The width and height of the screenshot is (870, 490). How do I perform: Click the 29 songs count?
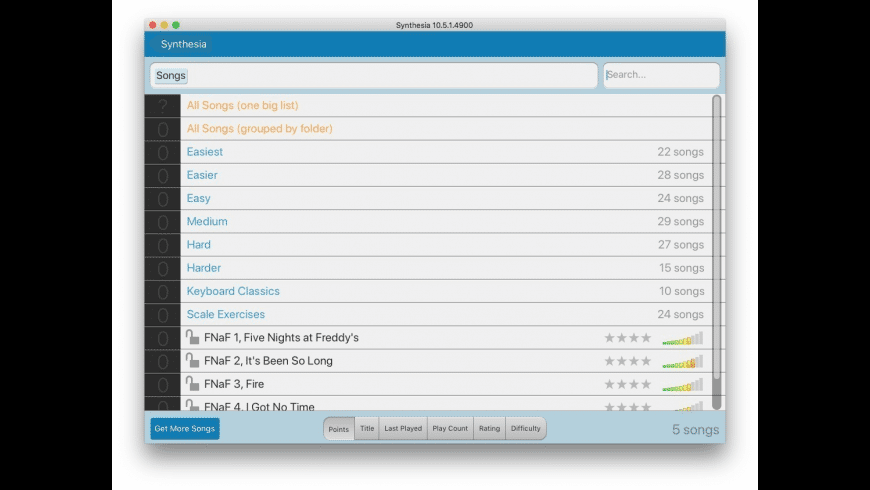(680, 221)
